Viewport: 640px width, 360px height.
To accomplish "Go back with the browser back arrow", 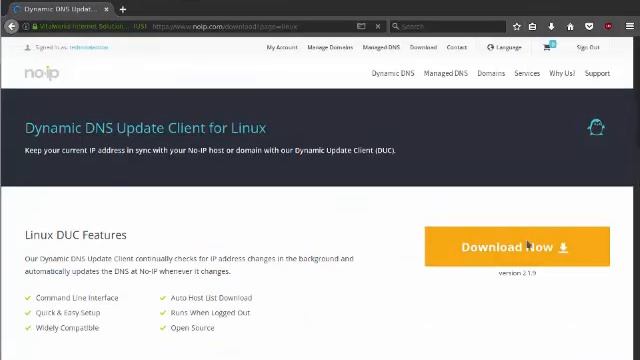I will pyautogui.click(x=12, y=27).
